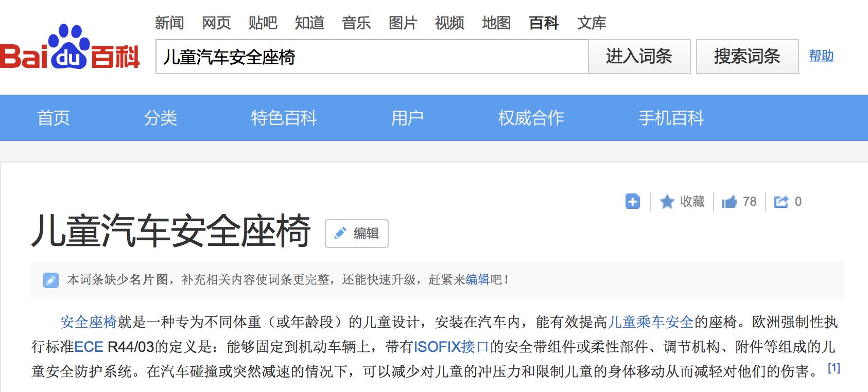Click the blue plus add icon
Viewport: 868px width, 392px height.
click(x=633, y=202)
